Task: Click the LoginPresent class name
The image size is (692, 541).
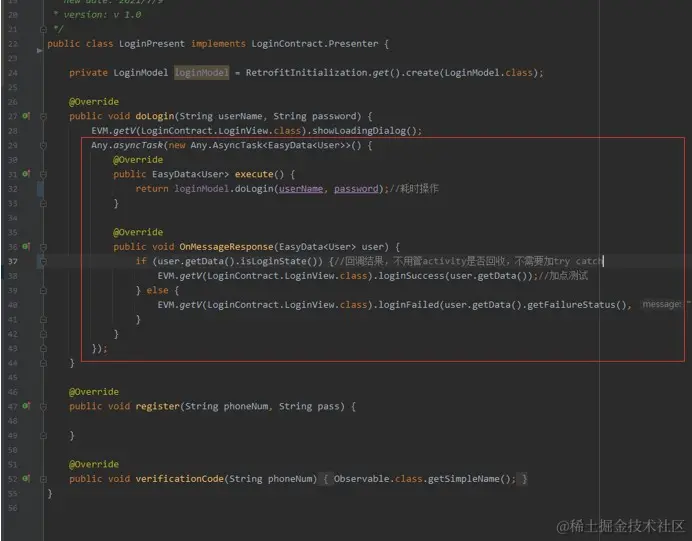Action: click(x=152, y=44)
